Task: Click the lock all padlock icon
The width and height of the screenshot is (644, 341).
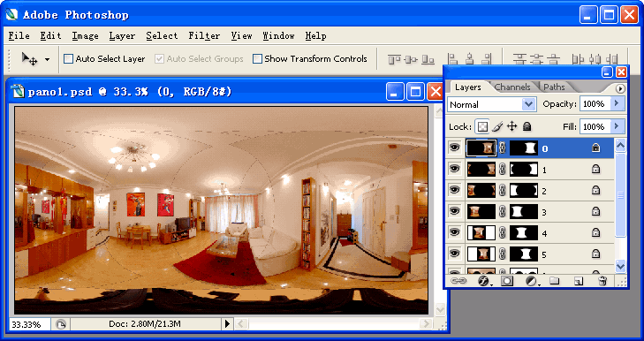Action: tap(527, 126)
